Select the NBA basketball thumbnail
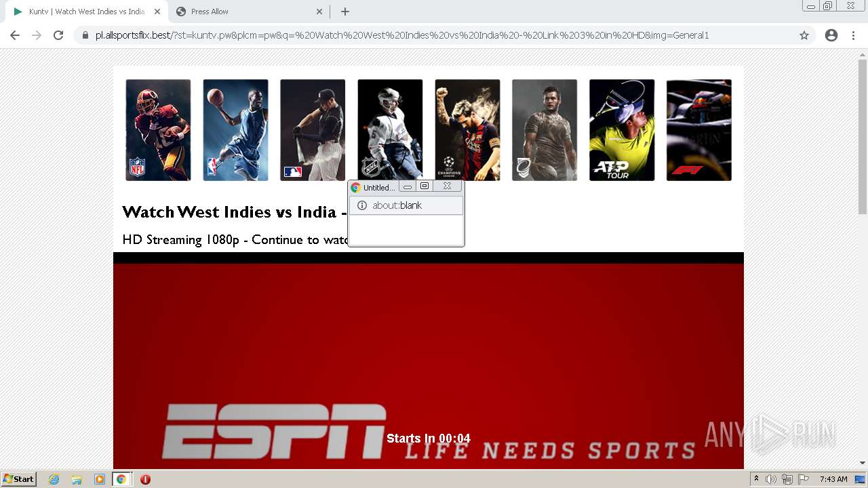868x488 pixels. [x=235, y=130]
